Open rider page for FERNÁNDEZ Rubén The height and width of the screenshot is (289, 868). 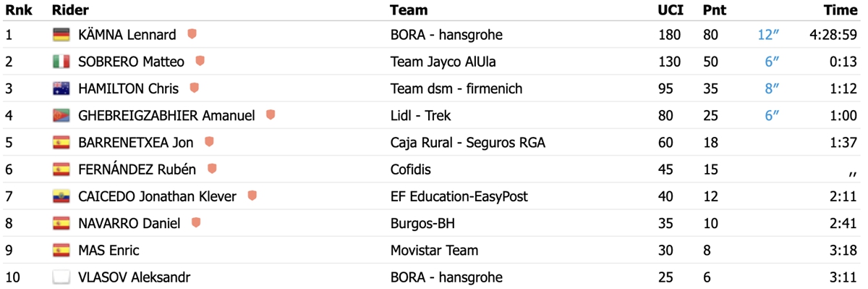tap(137, 169)
